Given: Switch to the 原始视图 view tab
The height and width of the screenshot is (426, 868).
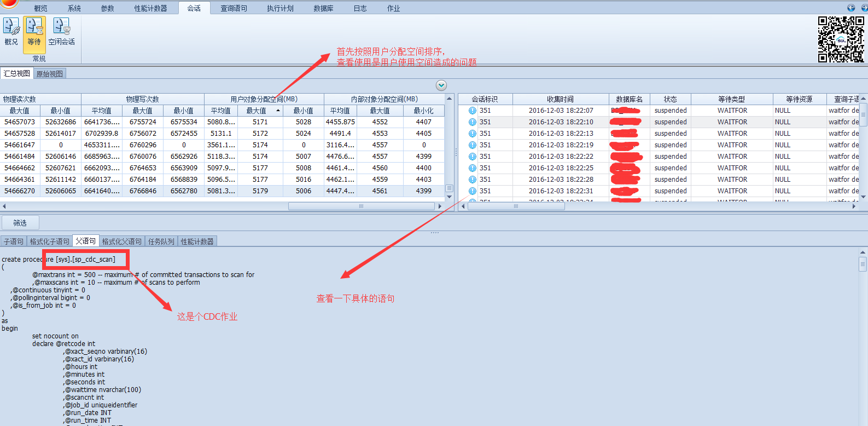Looking at the screenshot, I should click(50, 74).
